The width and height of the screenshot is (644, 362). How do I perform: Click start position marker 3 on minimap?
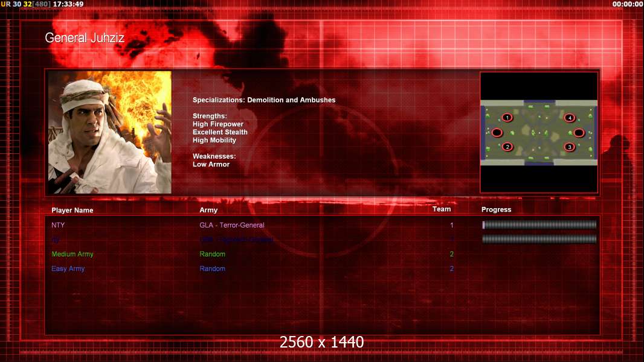[569, 147]
